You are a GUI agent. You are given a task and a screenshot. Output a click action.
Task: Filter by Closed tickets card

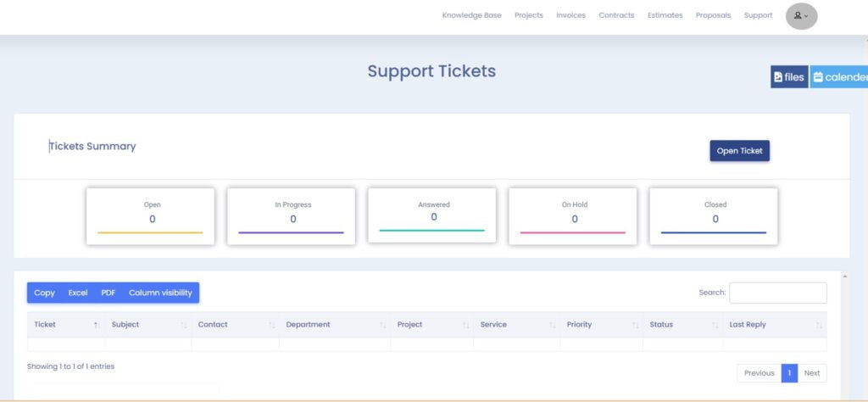tap(714, 216)
